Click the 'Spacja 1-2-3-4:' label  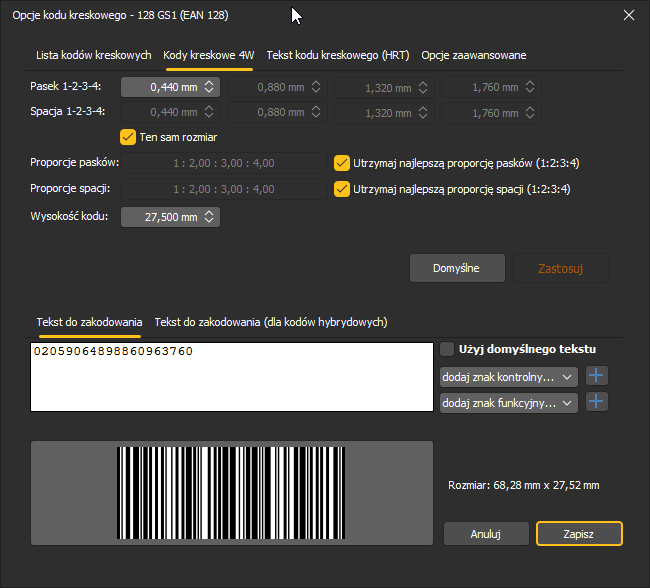(68, 112)
